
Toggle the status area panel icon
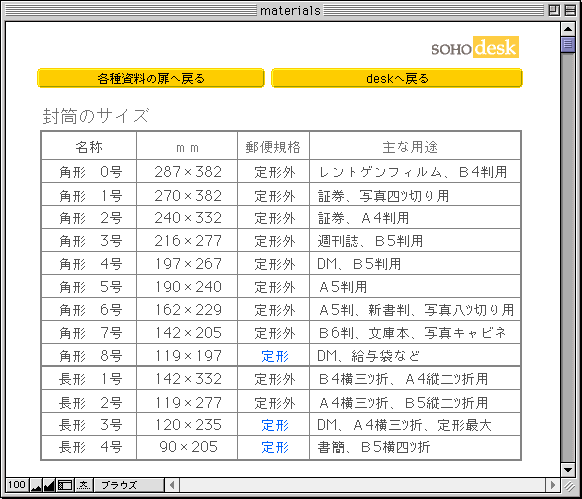[x=65, y=485]
